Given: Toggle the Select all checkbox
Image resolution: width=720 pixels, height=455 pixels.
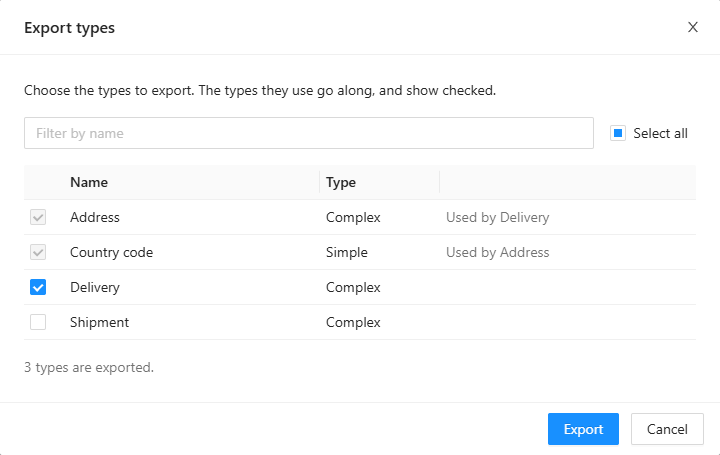Looking at the screenshot, I should pos(618,133).
